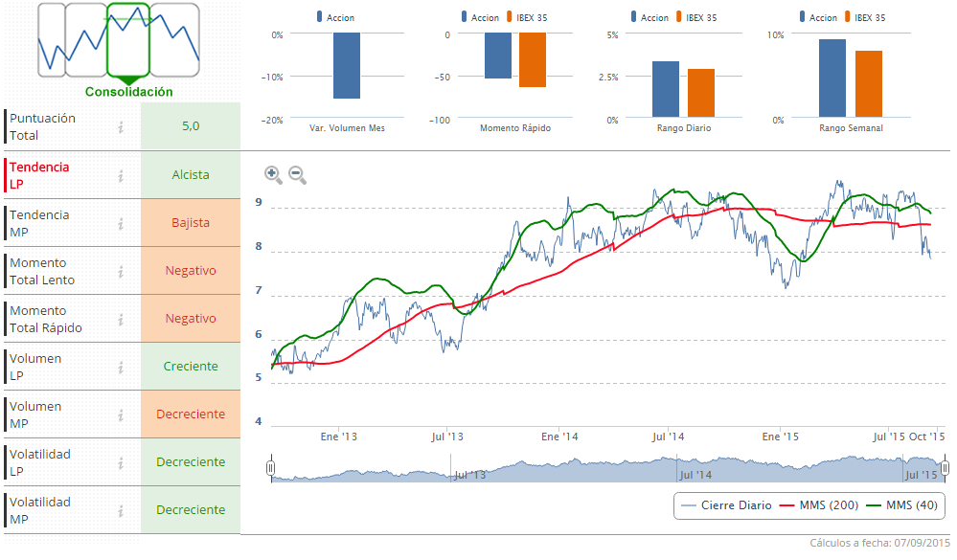Click info icon for Momento Total Rápido
The height and width of the screenshot is (560, 957).
pyautogui.click(x=122, y=319)
